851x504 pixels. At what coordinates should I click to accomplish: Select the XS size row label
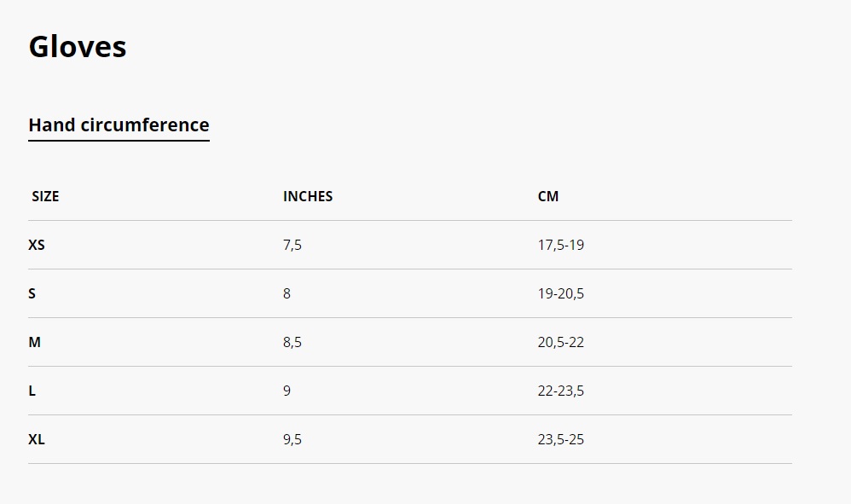coord(37,246)
